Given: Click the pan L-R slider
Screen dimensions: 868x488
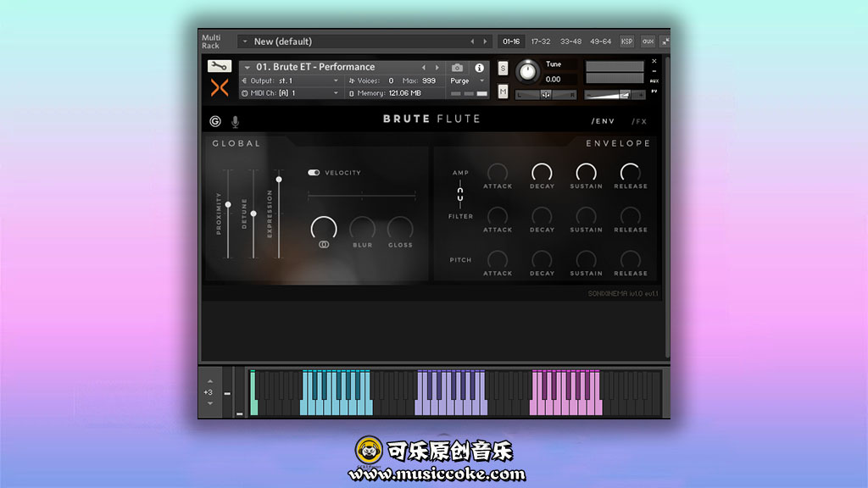Looking at the screenshot, I should 545,95.
